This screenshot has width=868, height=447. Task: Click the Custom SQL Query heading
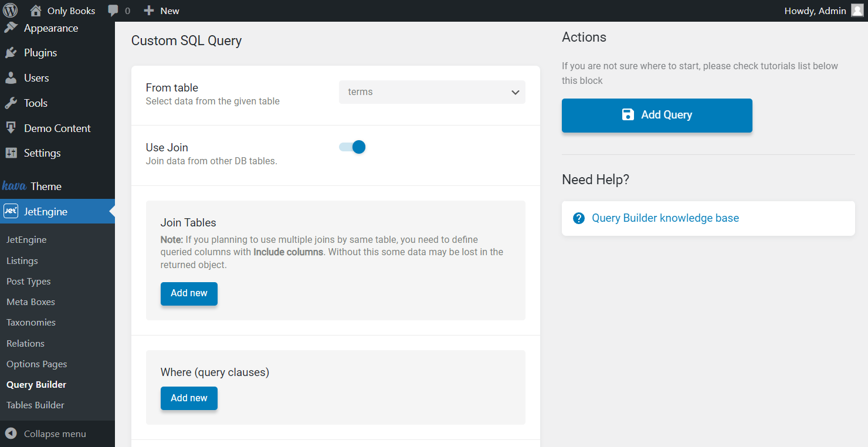point(187,40)
